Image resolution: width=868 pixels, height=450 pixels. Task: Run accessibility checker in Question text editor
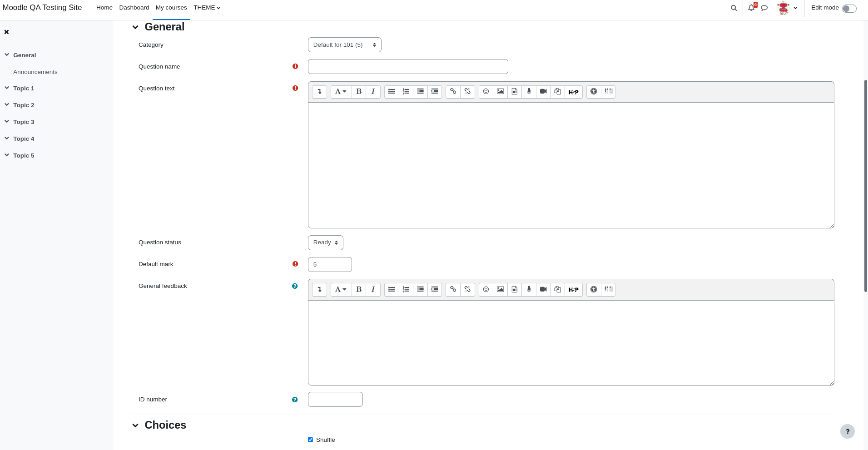tap(594, 92)
